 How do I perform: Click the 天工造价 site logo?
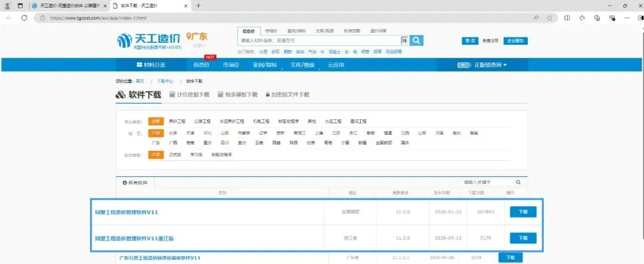(149, 41)
